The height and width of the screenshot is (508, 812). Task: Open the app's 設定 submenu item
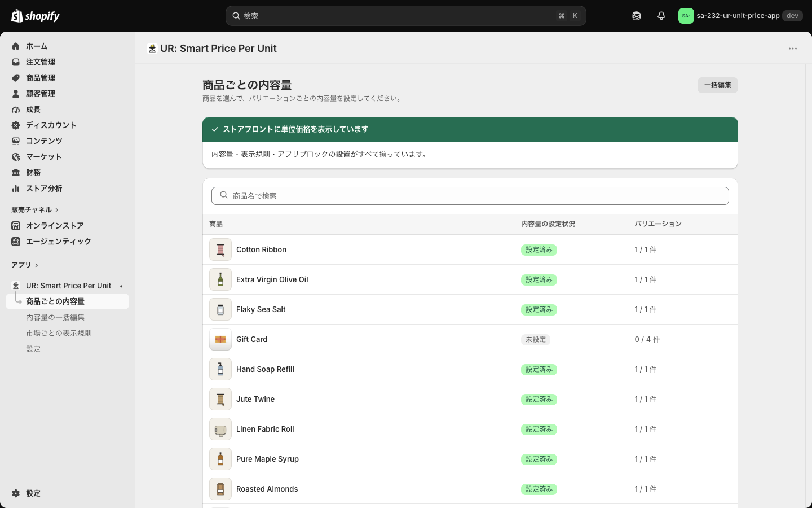33,349
